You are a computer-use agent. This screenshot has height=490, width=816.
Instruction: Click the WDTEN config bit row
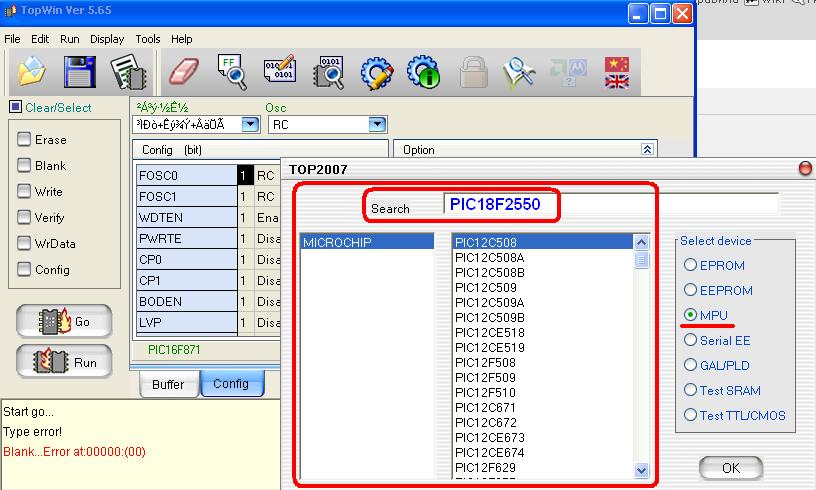[x=208, y=217]
